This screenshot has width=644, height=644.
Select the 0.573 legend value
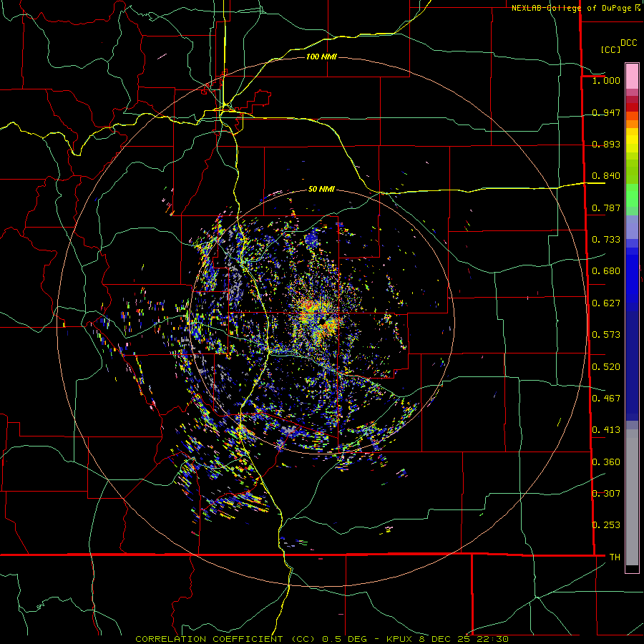pos(606,335)
